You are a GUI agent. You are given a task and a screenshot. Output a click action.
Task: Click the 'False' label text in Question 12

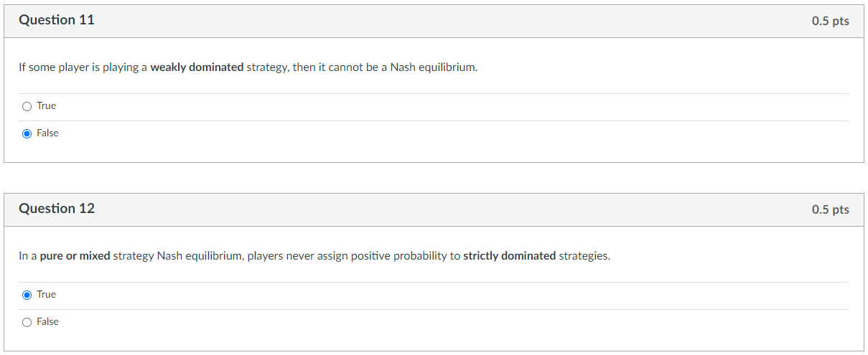click(47, 322)
